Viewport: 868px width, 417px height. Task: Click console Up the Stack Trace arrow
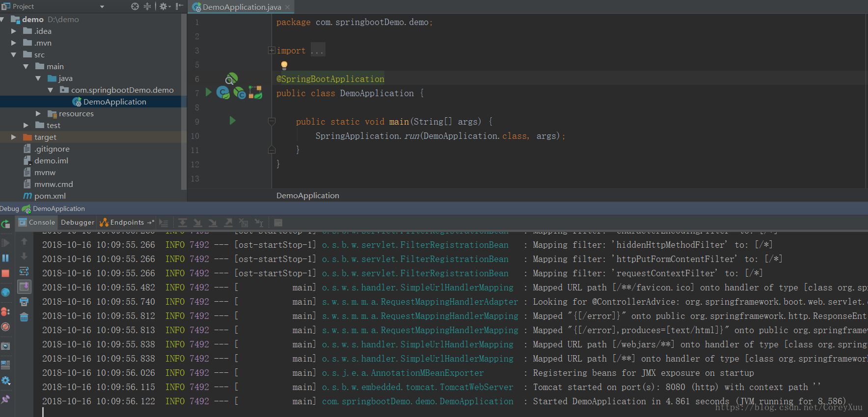coord(24,241)
